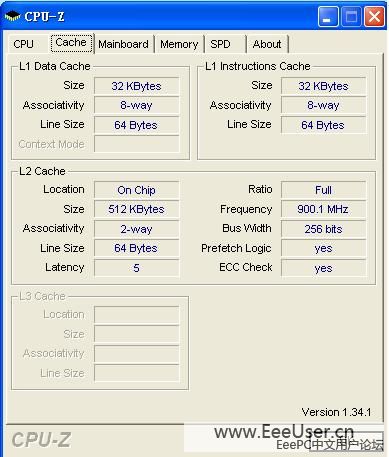Click L1 Instructions Cache associativity 8-way
This screenshot has width=389, height=457.
coord(323,105)
